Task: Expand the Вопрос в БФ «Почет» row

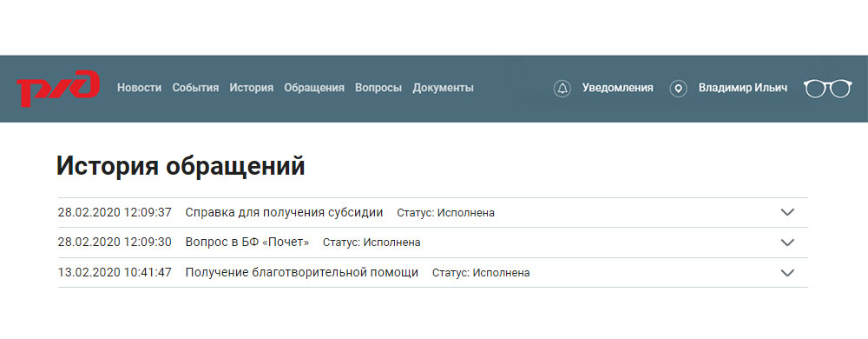Action: pyautogui.click(x=787, y=242)
